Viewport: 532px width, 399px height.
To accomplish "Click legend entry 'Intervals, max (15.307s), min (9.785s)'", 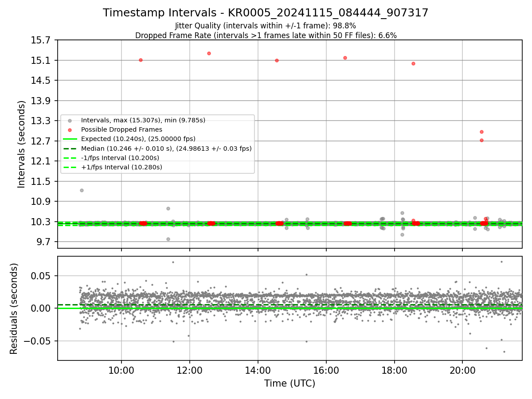I will point(143,120).
